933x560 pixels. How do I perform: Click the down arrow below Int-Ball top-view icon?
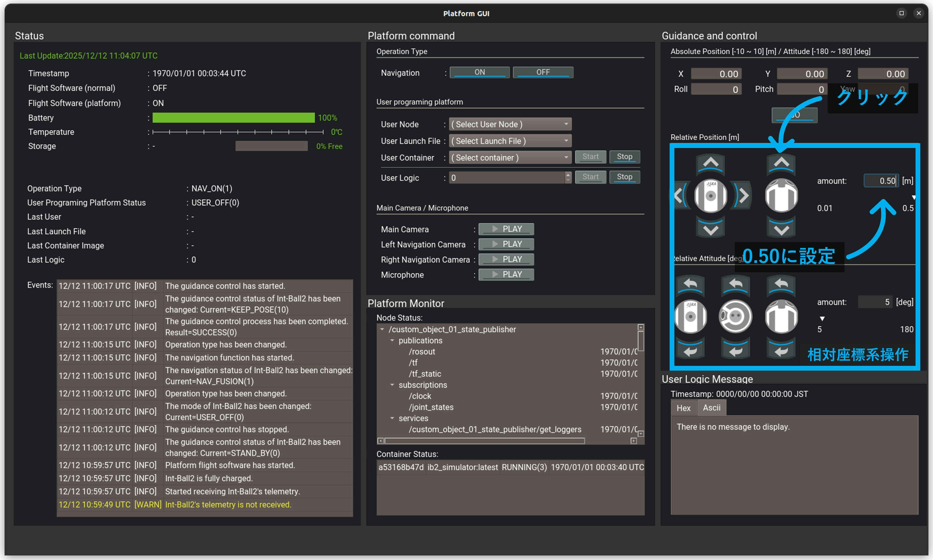pyautogui.click(x=781, y=229)
